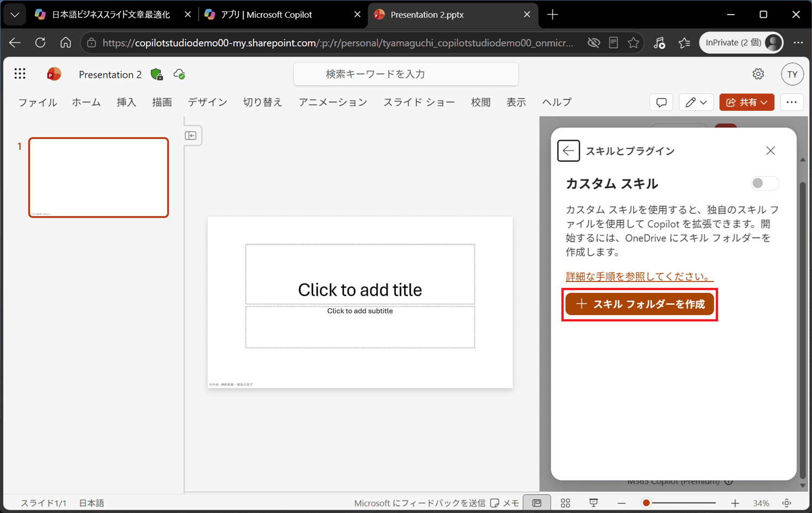Open the TY account avatar
Image resolution: width=812 pixels, height=513 pixels.
point(792,74)
